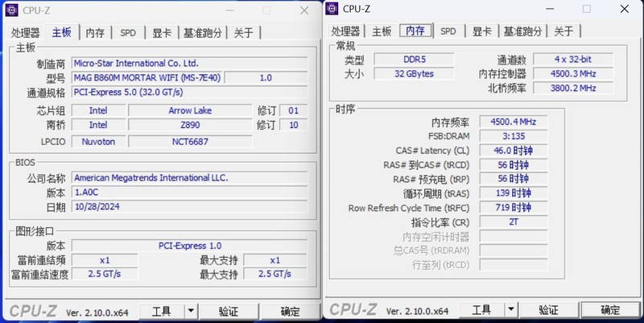Minimize the right CPU-Z window
Screen dimensions: 644x323
(x=550, y=9)
